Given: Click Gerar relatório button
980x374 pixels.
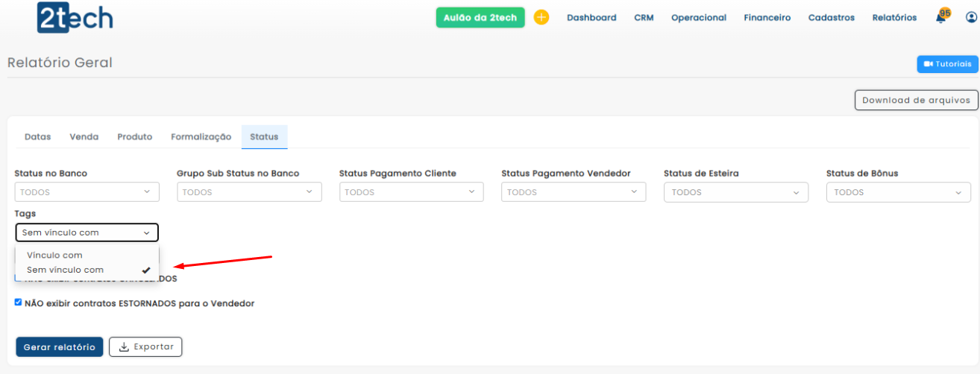Looking at the screenshot, I should tap(59, 346).
